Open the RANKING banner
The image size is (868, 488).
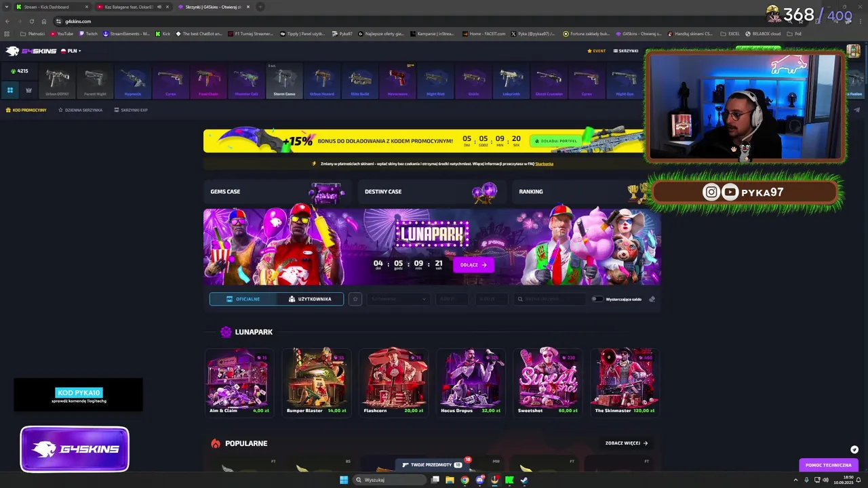tap(583, 192)
